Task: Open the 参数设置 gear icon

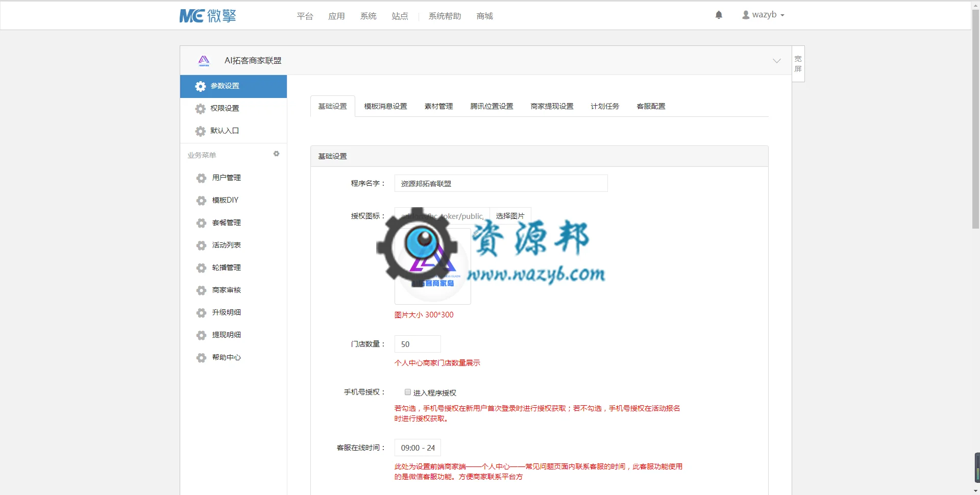Action: [201, 86]
